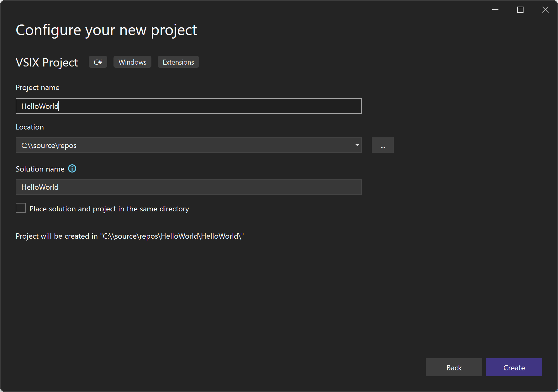Click the Solution name label
This screenshot has height=392, width=558.
(40, 169)
